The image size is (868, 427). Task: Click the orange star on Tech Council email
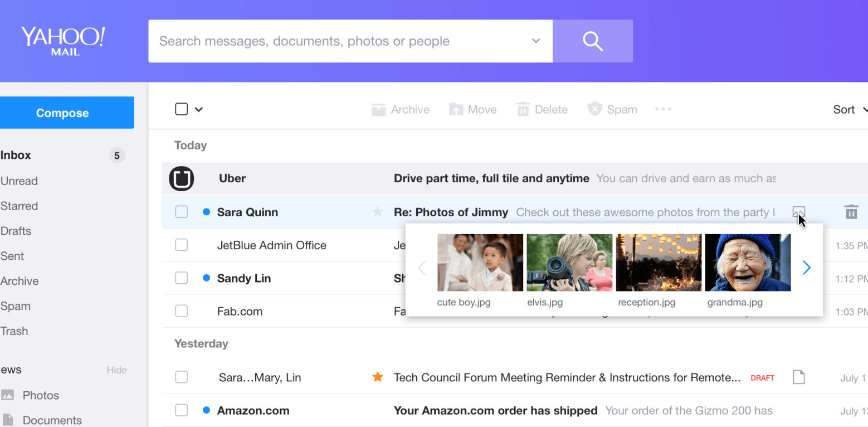(x=378, y=377)
